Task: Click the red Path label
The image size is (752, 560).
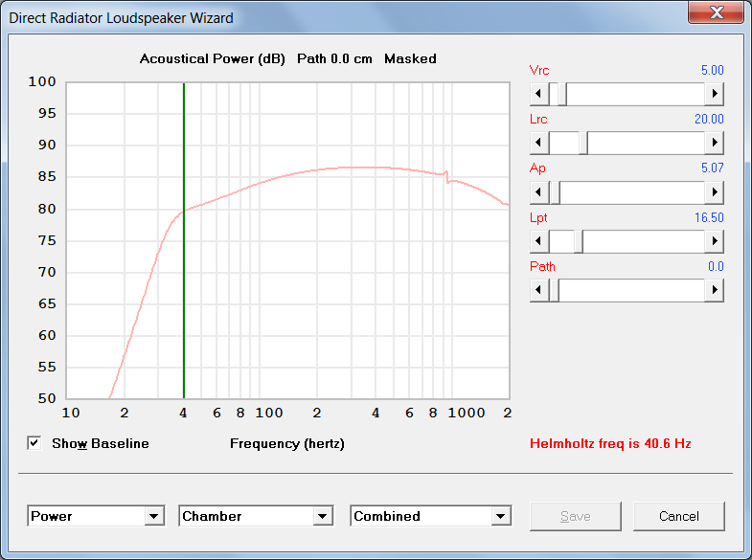Action: (x=542, y=266)
